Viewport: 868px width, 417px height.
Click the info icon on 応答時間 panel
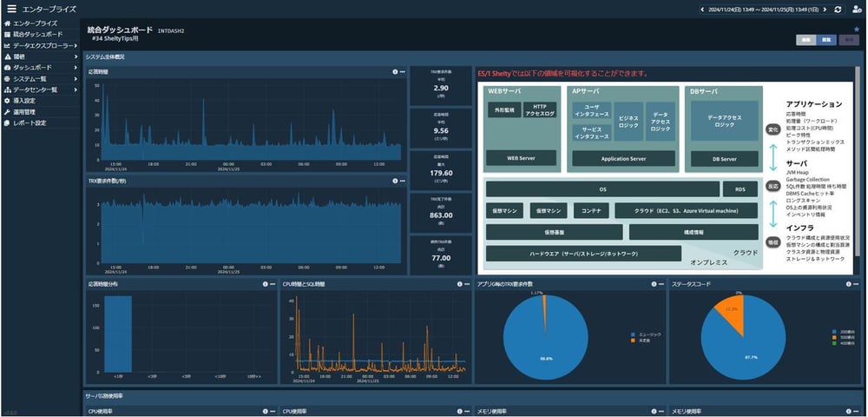394,71
